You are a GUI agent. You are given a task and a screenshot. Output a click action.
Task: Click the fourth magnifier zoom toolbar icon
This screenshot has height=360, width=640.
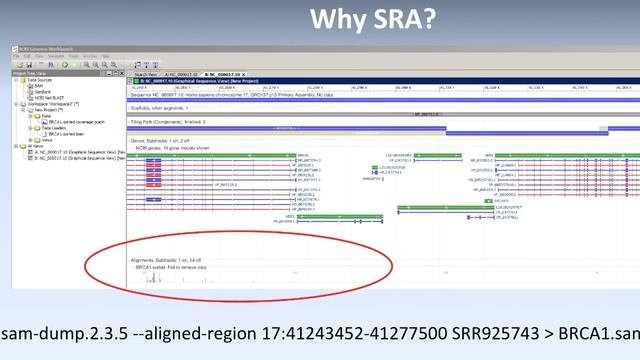coord(113,65)
